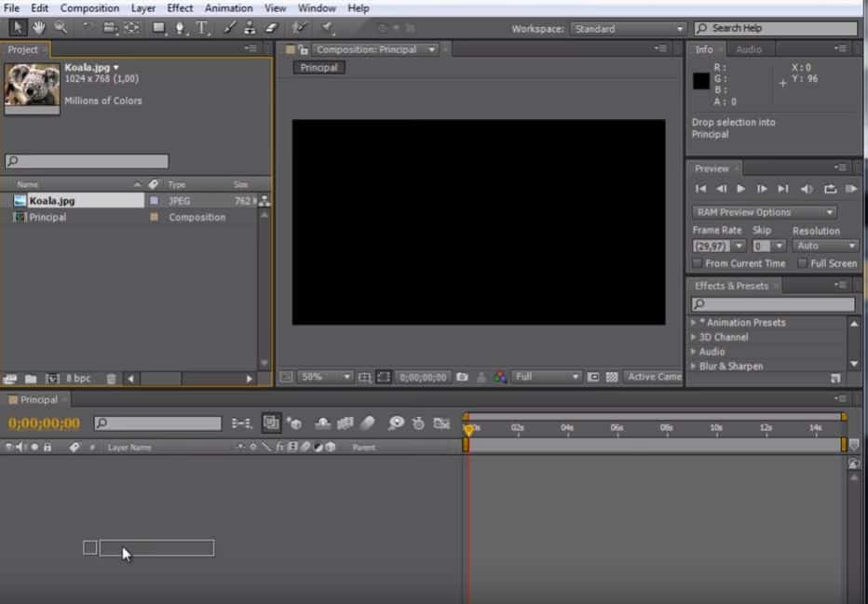Expand the 3D Channel effects category
This screenshot has width=868, height=604.
(694, 337)
